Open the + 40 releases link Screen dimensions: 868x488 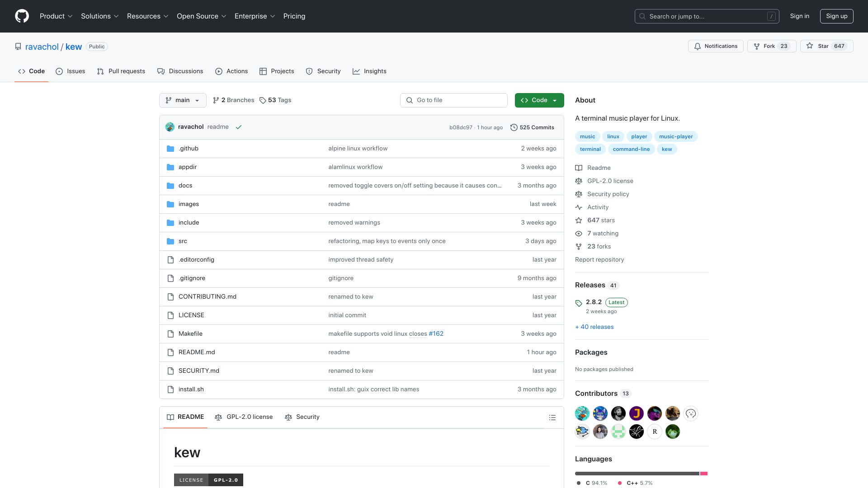[x=594, y=327]
